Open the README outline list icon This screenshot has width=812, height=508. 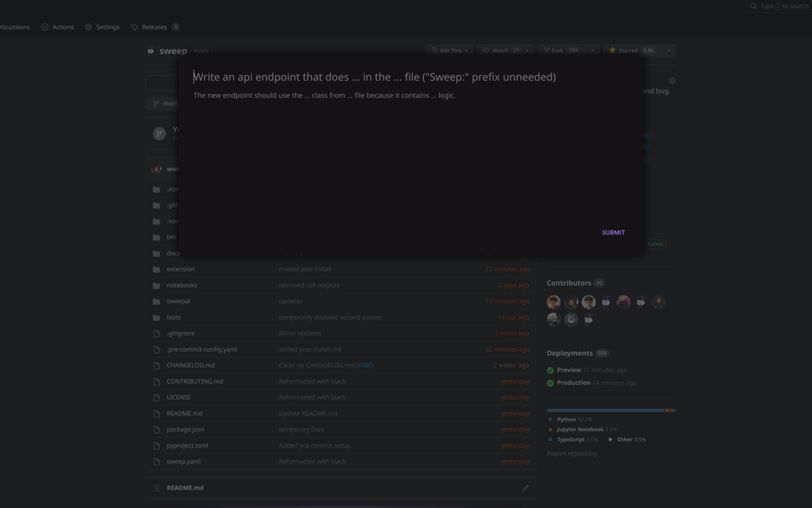[x=156, y=488]
